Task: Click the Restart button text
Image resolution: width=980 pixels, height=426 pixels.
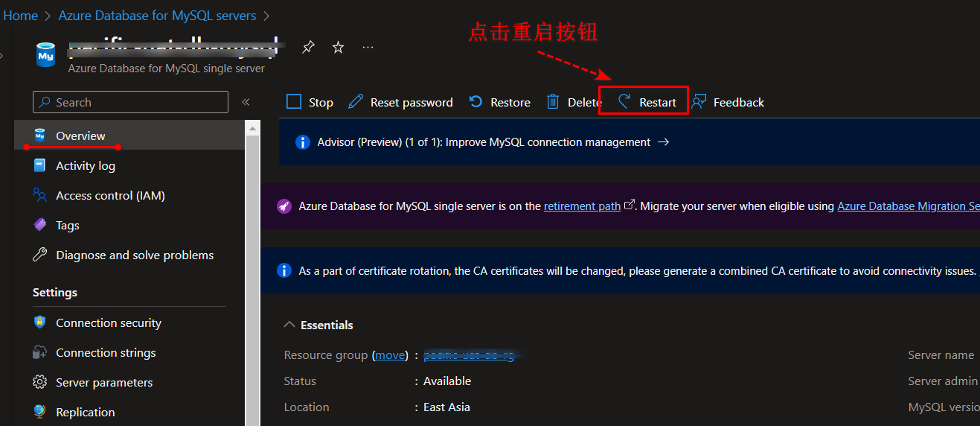Action: tap(658, 102)
